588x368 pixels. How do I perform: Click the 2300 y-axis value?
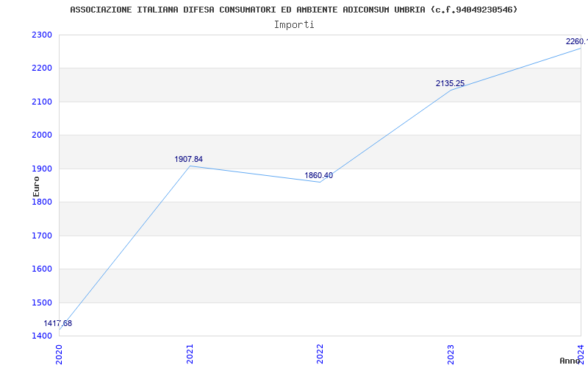(x=42, y=35)
